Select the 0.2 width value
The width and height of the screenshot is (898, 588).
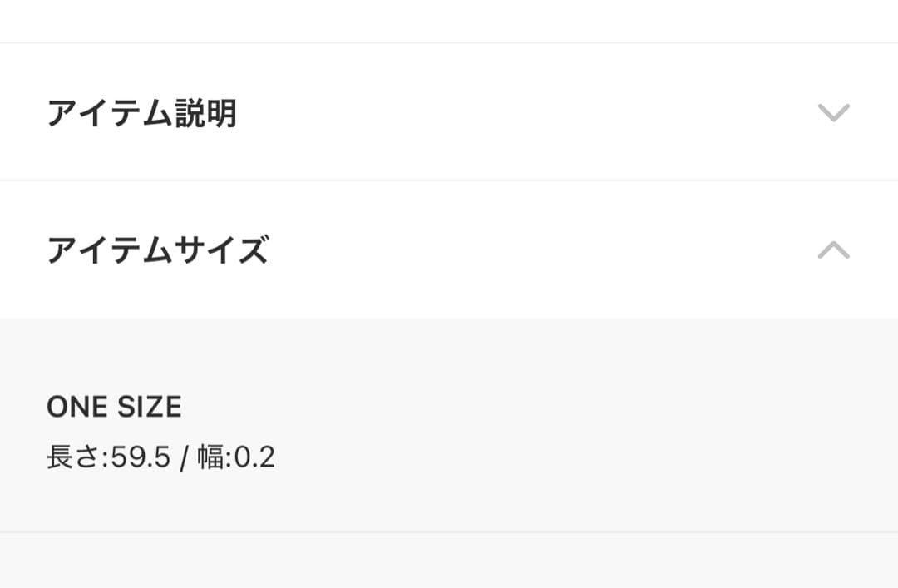point(254,457)
